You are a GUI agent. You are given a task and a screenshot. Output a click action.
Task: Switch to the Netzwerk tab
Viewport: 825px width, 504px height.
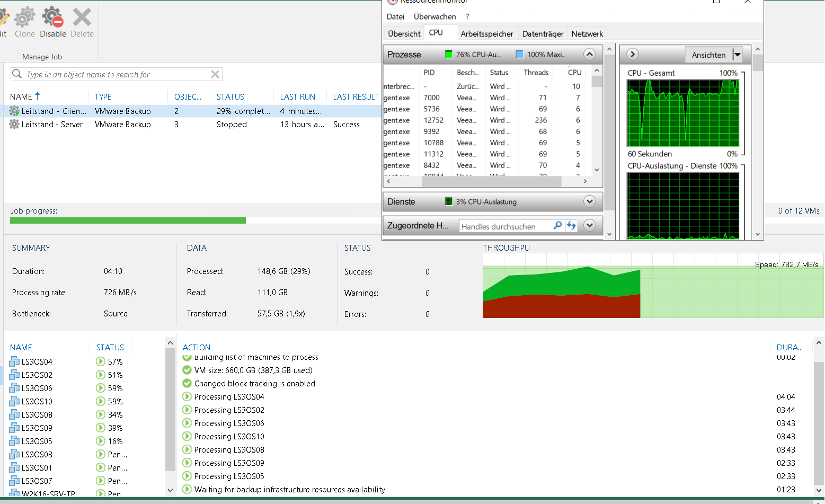pos(587,34)
